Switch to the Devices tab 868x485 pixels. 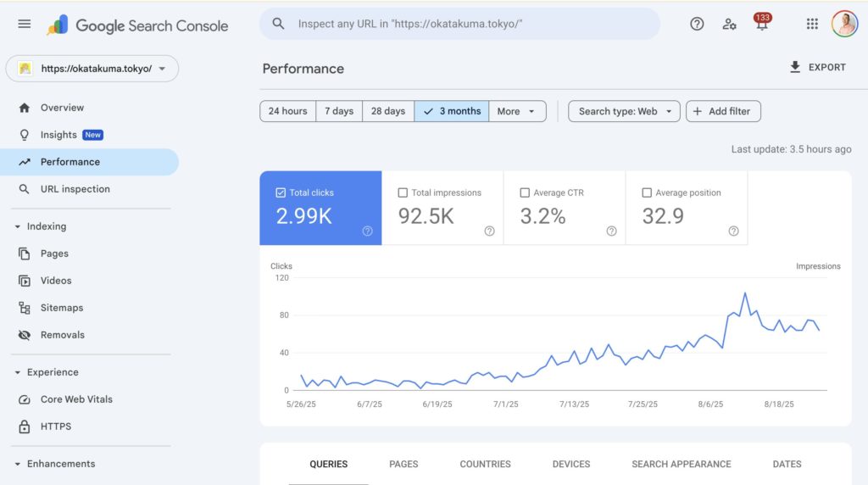coord(571,464)
